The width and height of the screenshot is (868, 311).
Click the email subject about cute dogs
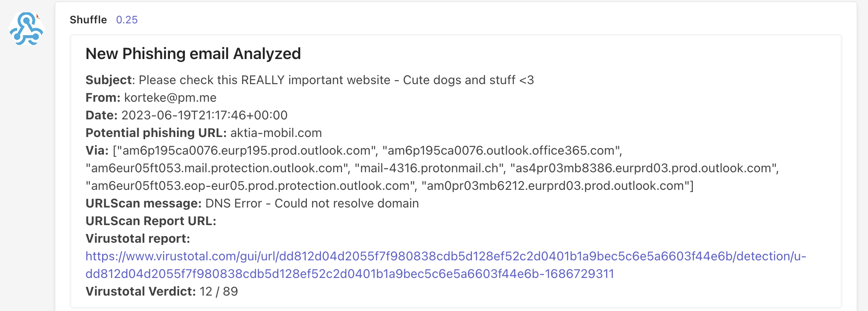[x=336, y=80]
